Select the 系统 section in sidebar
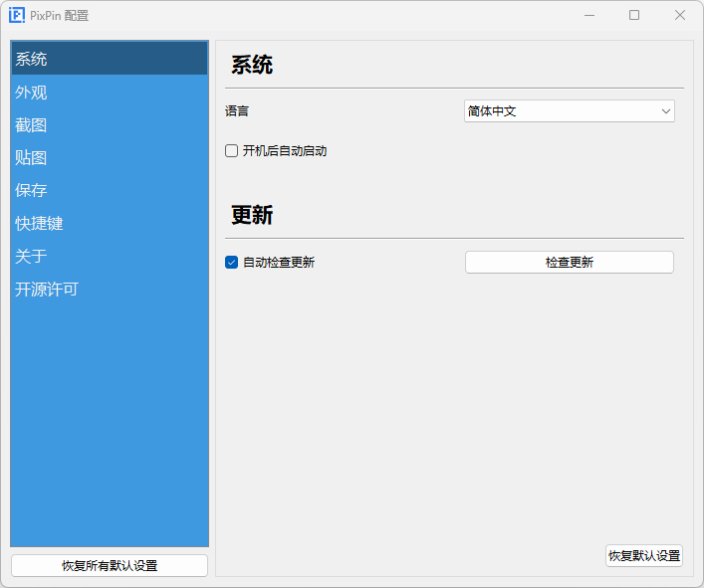 point(110,59)
